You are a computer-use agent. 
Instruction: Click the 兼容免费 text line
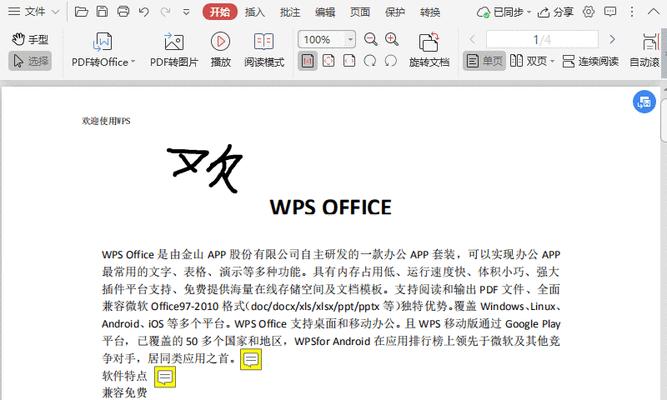[x=125, y=392]
